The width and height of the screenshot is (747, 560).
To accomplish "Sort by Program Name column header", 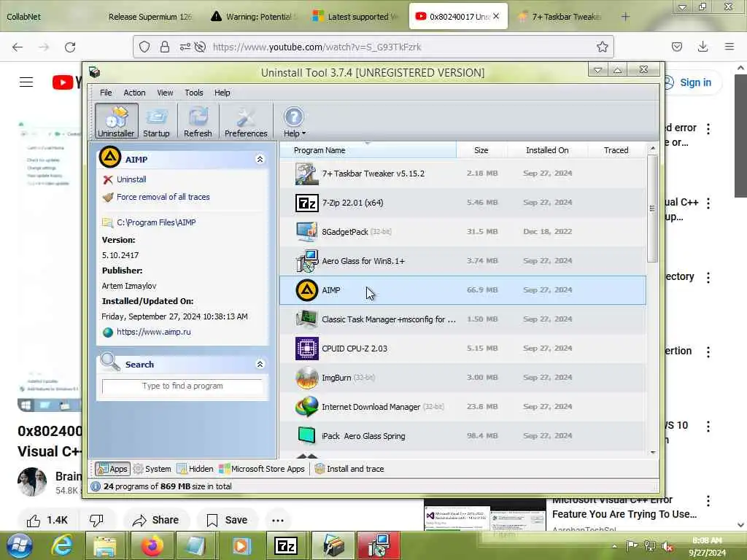I will click(x=368, y=150).
